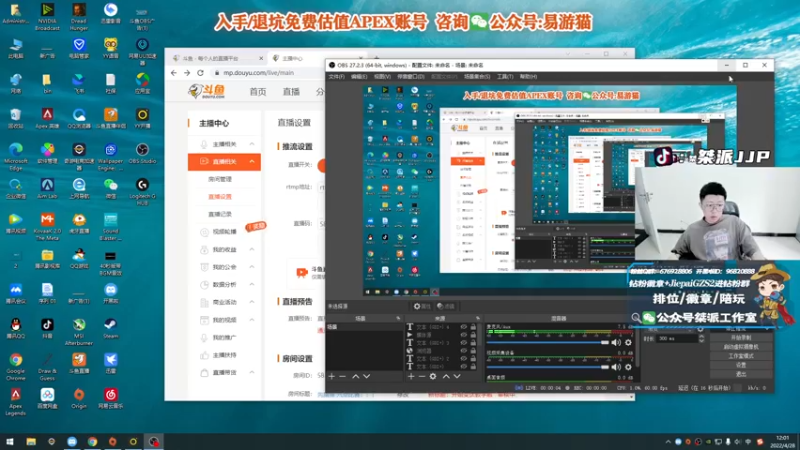Screen dimensions: 800x450
Task: Open the NVIDIA Broadcast desktop icon
Action: click(47, 16)
